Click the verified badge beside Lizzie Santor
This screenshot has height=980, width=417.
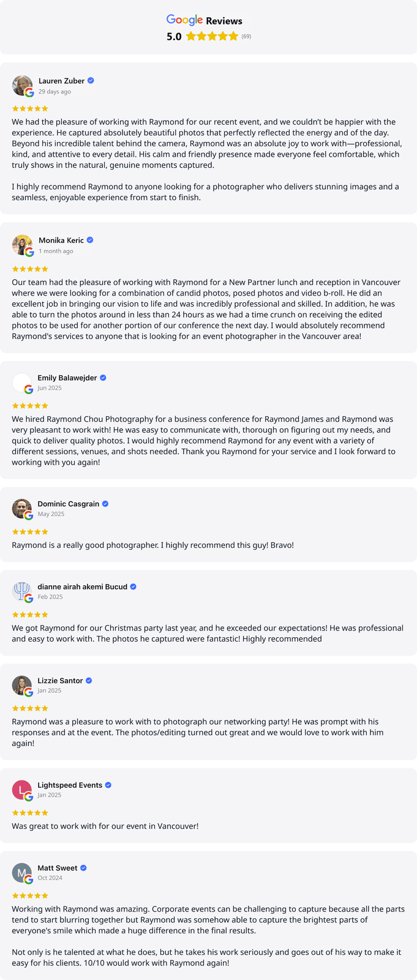pos(89,681)
